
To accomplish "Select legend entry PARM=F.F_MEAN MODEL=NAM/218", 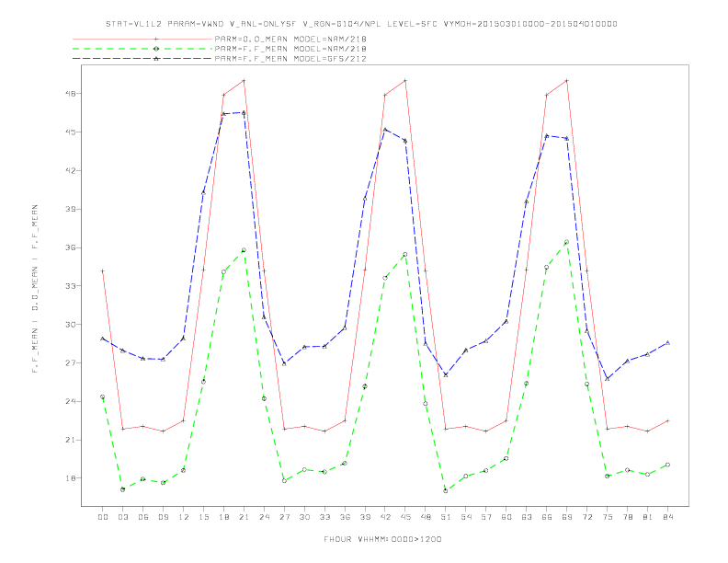I will 290,49.
